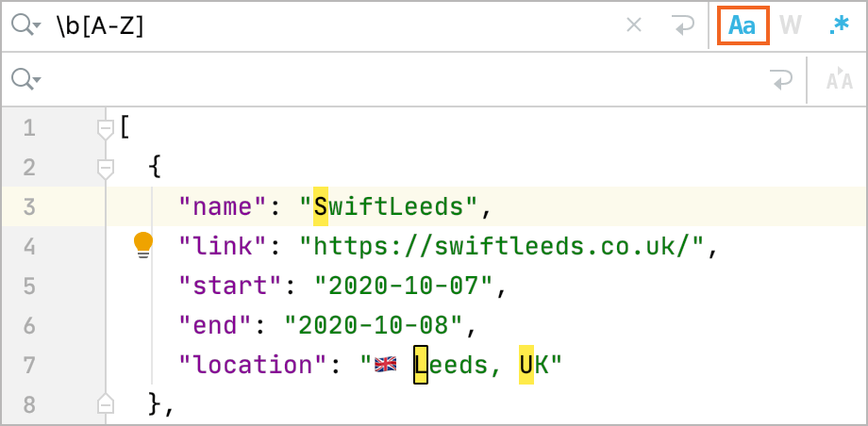Clear the search field with X icon
This screenshot has height=426, width=868.
pos(634,25)
